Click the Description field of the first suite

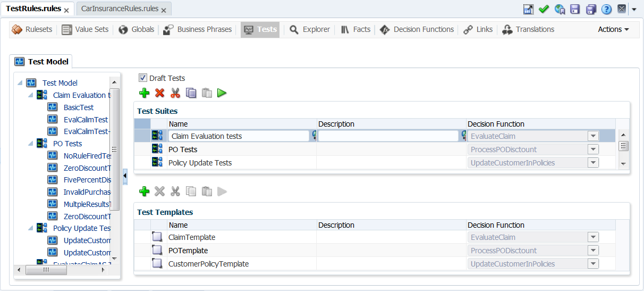[x=388, y=136]
